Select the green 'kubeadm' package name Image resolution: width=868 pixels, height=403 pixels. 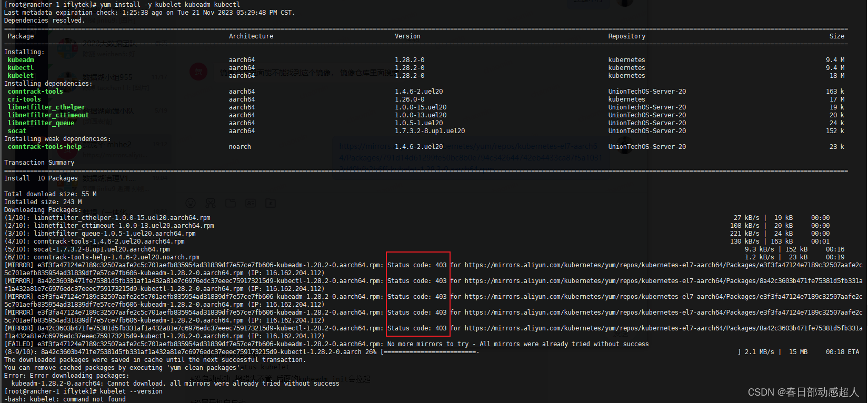point(21,59)
